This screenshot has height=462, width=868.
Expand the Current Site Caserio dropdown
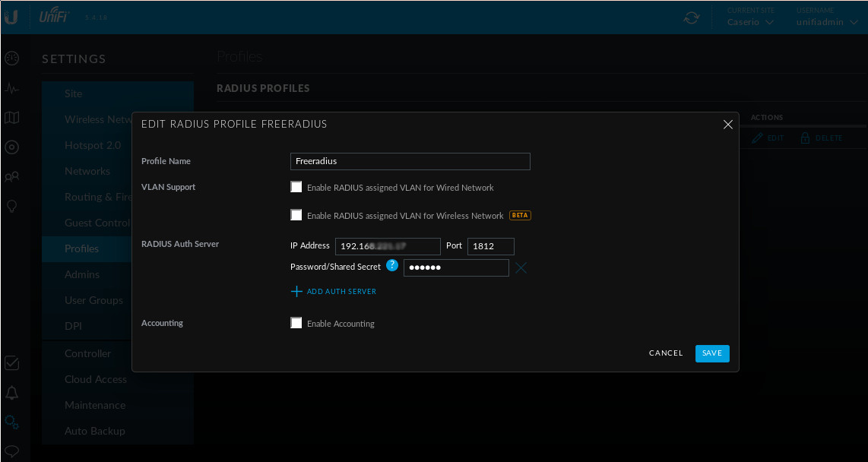click(750, 22)
